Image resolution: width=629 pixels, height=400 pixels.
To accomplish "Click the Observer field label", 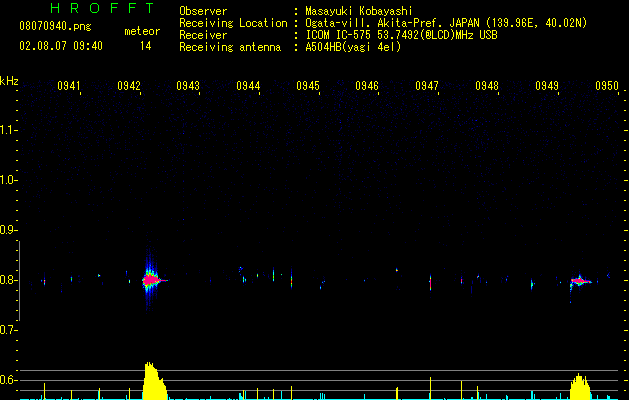I will [203, 11].
